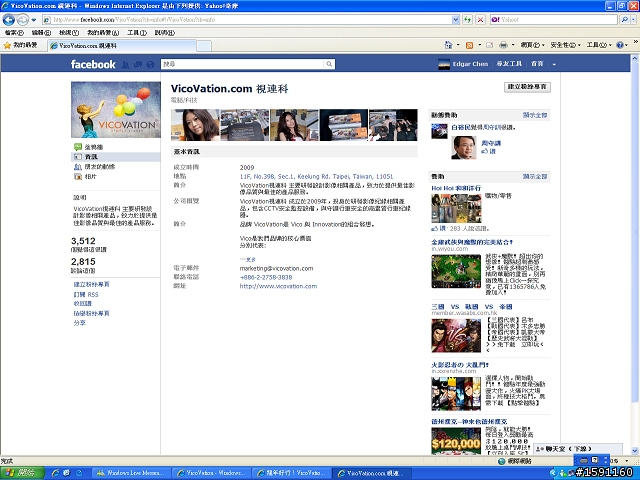Open Facebook messages icon
The width and height of the screenshot is (640, 480).
click(x=138, y=64)
